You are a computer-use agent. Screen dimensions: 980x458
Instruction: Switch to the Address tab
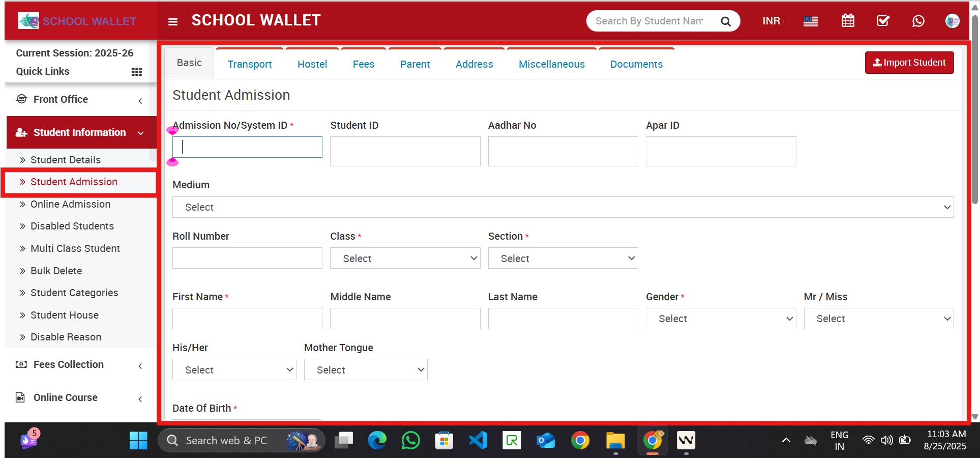point(474,64)
